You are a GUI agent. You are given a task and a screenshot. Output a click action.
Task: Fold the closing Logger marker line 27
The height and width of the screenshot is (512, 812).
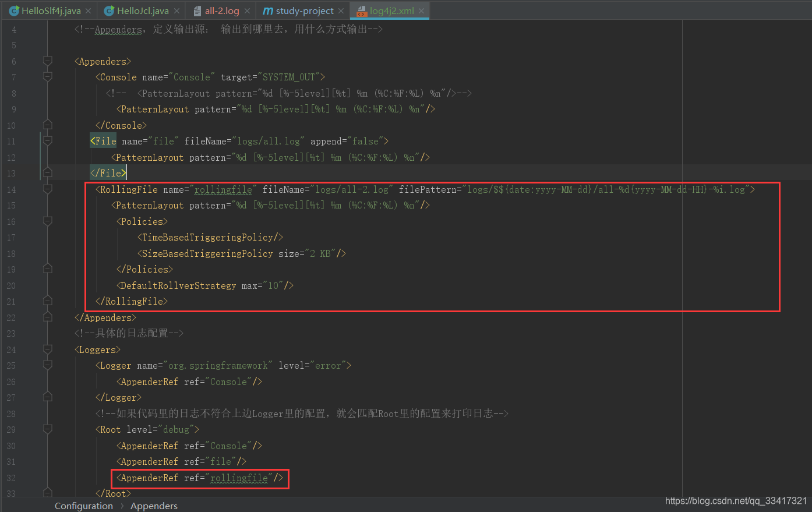pos(48,397)
